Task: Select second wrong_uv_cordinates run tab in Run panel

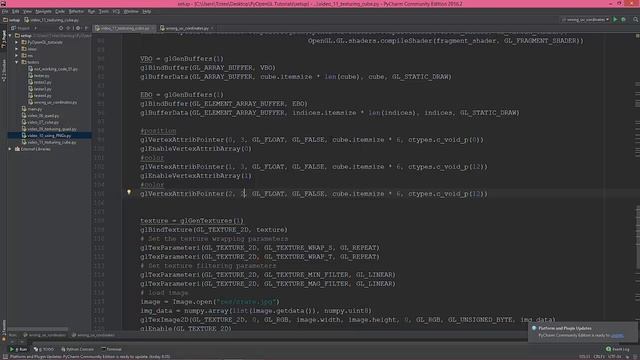Action: tap(93, 335)
